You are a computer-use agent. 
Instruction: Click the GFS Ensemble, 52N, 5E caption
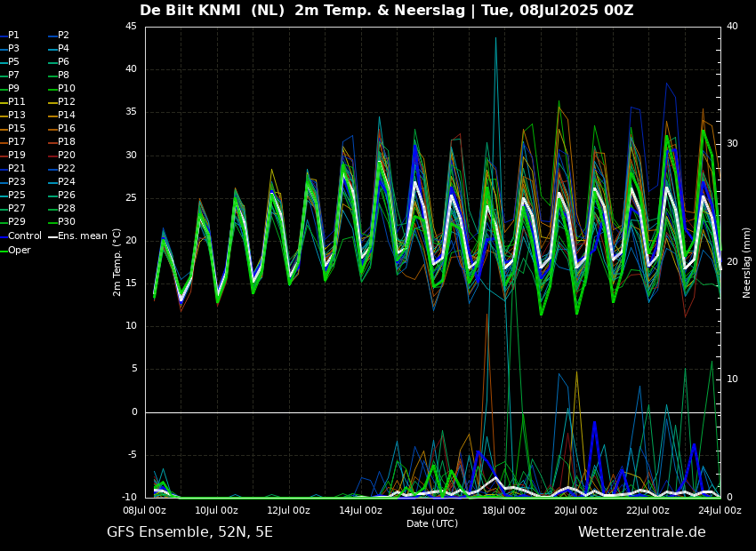click(x=189, y=532)
